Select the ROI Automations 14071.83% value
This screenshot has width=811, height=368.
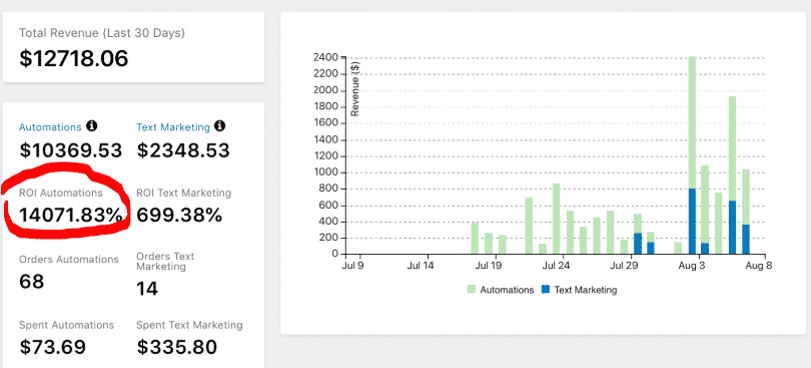click(x=71, y=215)
